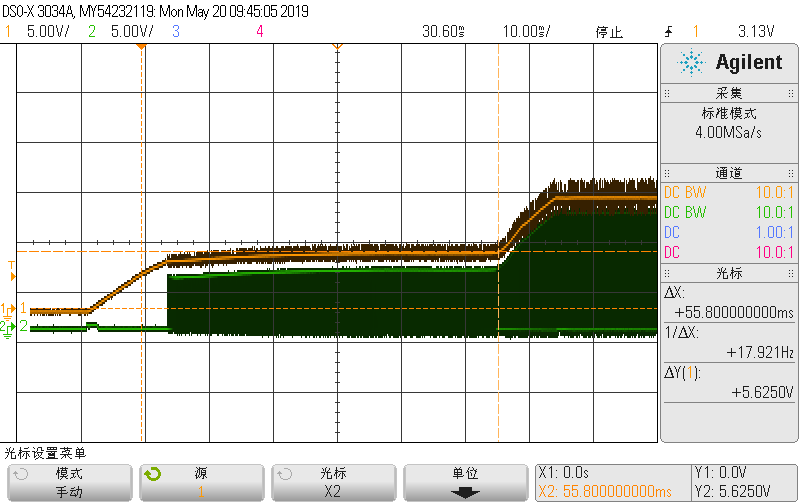The image size is (800, 503).
Task: Click the Y1: 0.0V cursor value
Action: (x=720, y=473)
